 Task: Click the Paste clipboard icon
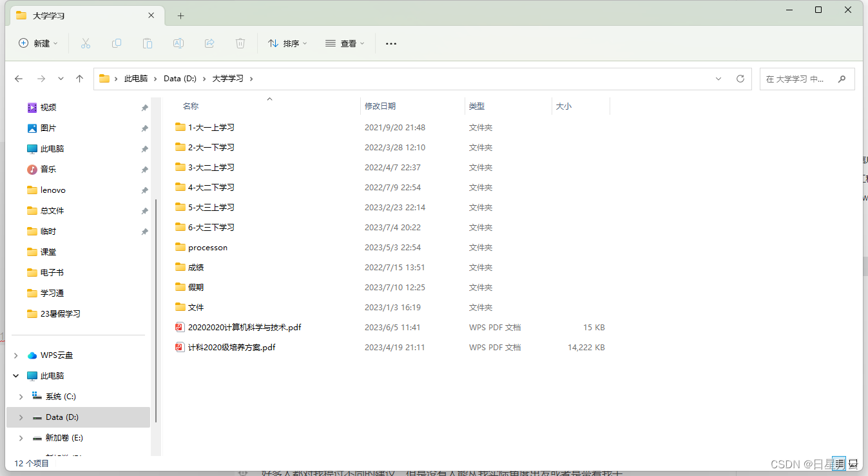[148, 43]
